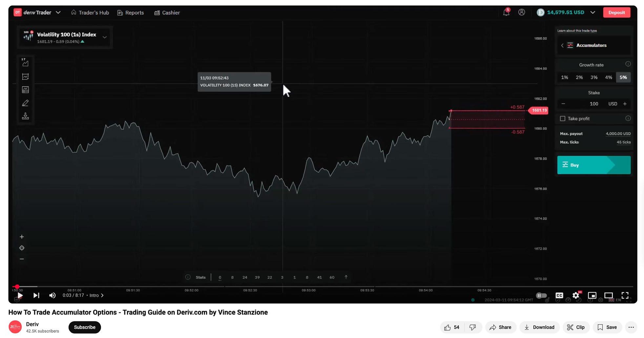
Task: Open the Volatility 100 (1s) Index selector
Action: tap(65, 37)
